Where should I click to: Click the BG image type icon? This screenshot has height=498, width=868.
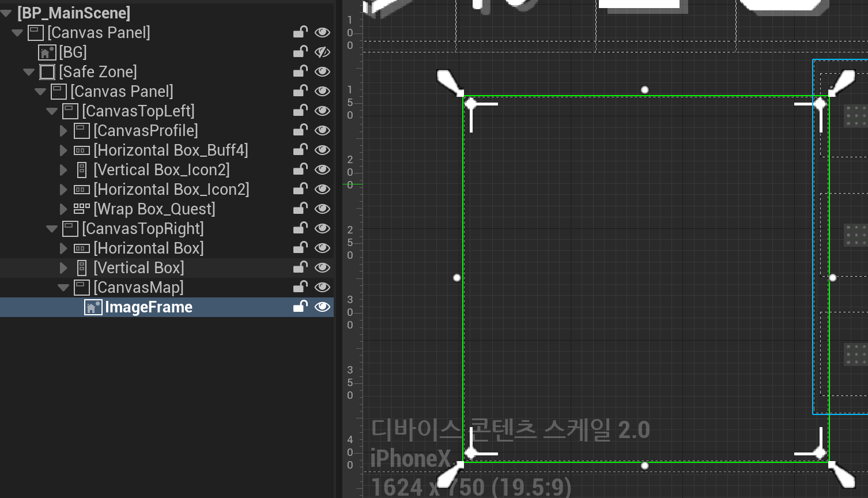(x=47, y=52)
